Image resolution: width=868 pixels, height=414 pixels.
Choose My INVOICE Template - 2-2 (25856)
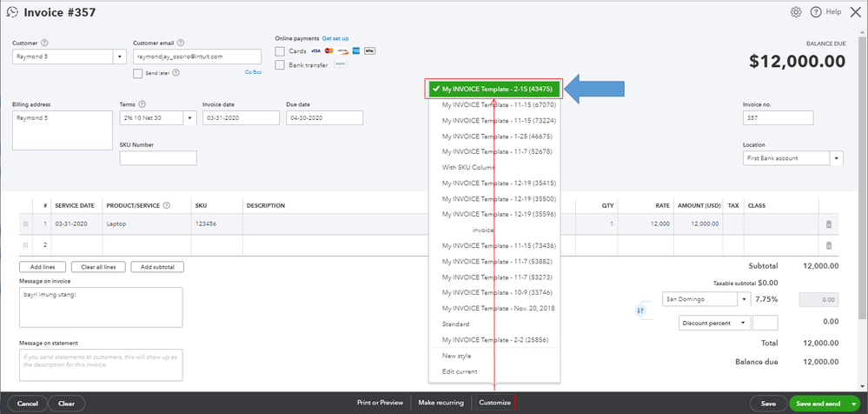point(495,340)
